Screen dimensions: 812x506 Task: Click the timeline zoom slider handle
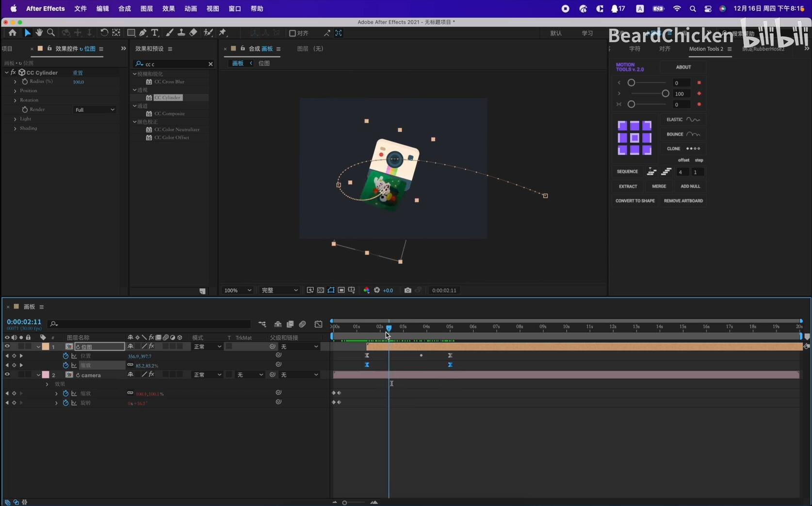(344, 503)
